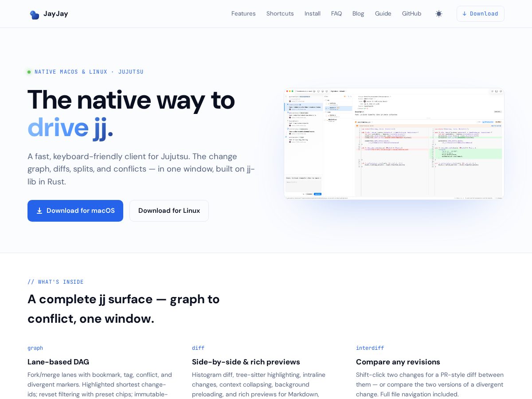The height and width of the screenshot is (399, 532).
Task: Click the 'Fork/merge lanes with bookmark' description
Action: tap(100, 384)
